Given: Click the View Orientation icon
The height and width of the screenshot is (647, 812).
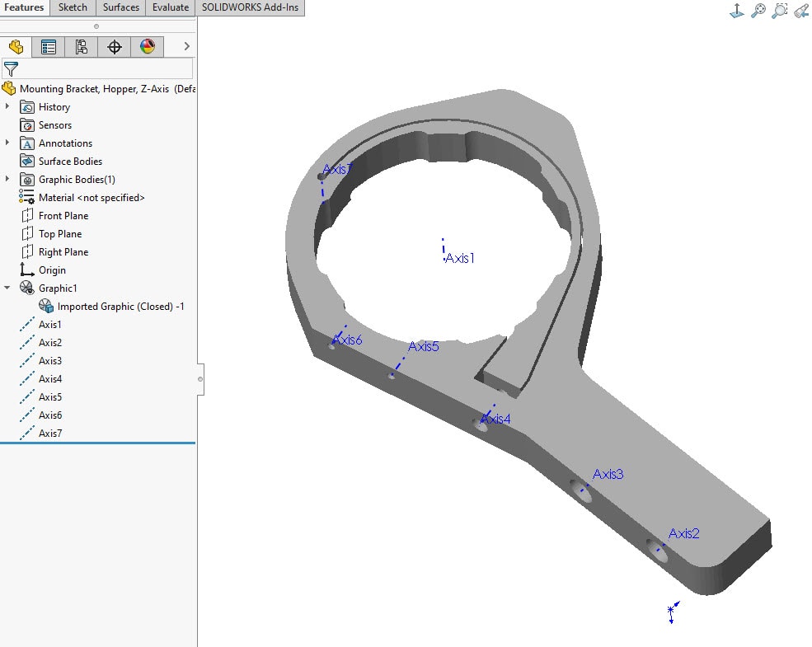Looking at the screenshot, I should click(737, 11).
